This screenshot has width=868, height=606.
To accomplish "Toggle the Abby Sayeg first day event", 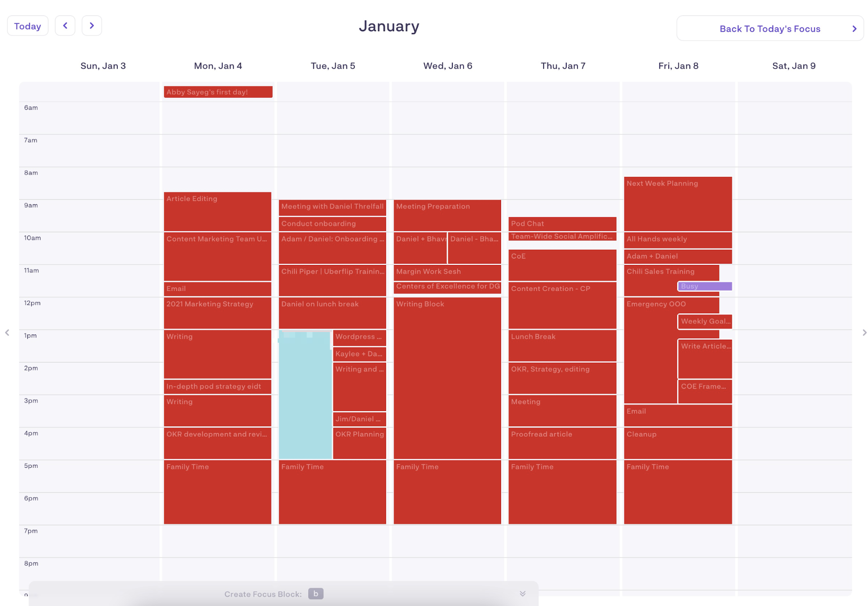I will pos(218,92).
